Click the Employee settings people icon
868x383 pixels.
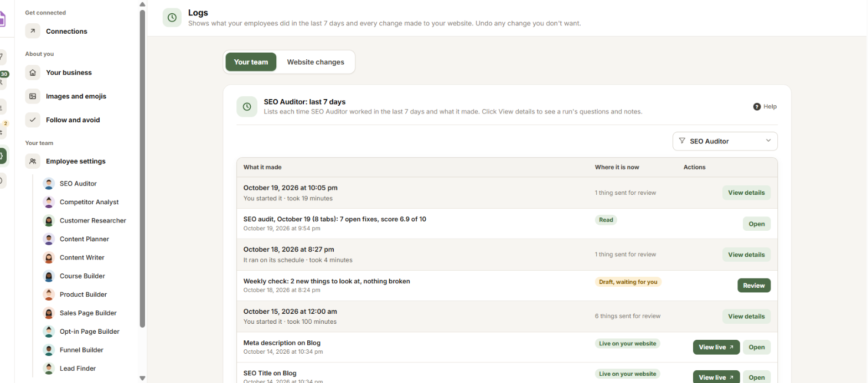coord(33,161)
